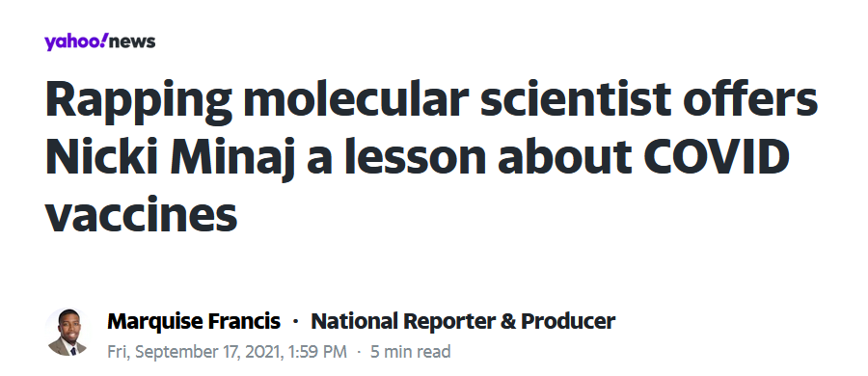Click the exclamation mark in Yahoo logo

click(105, 40)
